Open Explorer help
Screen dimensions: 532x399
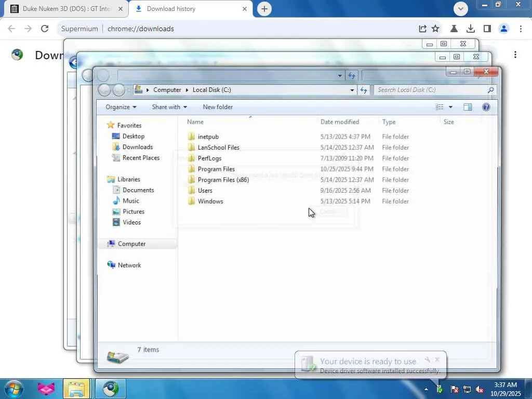pos(486,107)
